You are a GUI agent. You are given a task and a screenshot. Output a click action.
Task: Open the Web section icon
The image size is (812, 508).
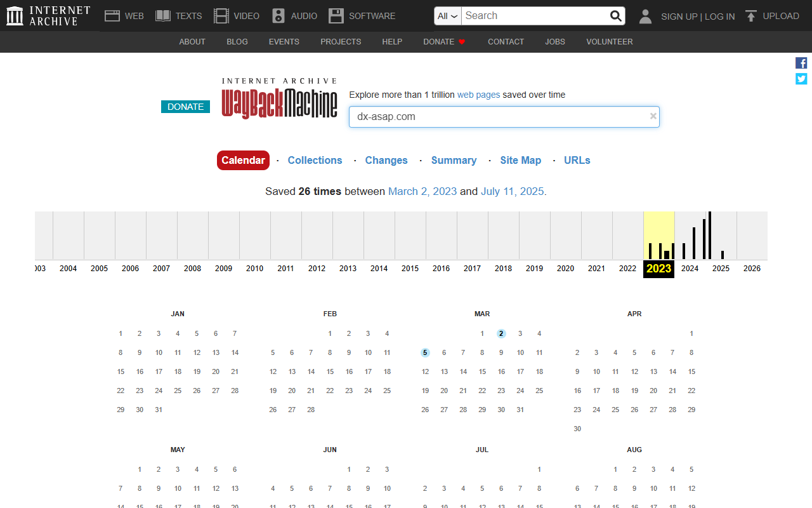[112, 16]
